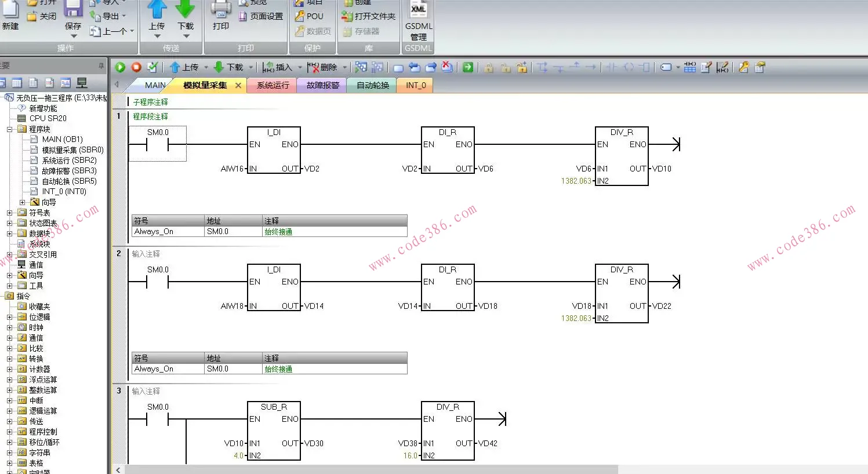This screenshot has width=868, height=474.
Task: Click the communication icon in project panel toolbar
Action: pos(82,83)
